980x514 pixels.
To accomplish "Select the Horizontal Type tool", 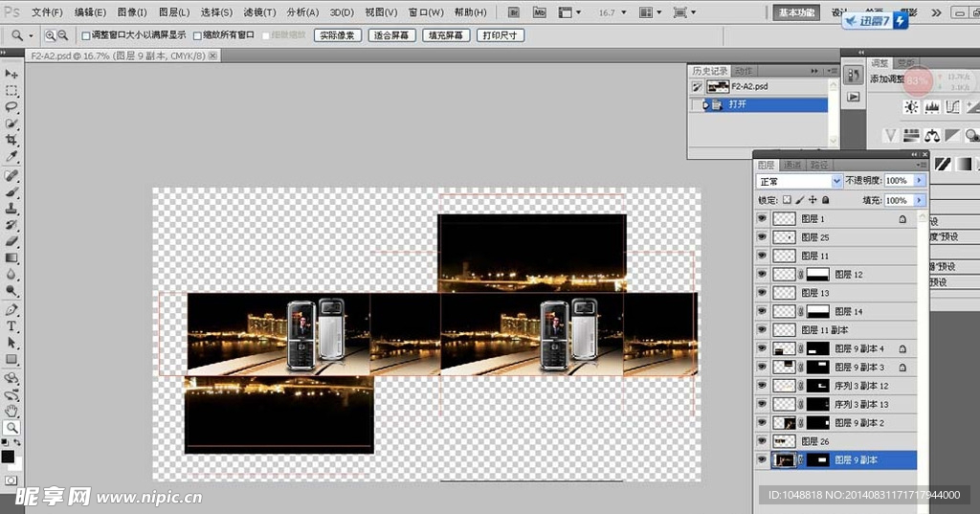I will tap(12, 326).
